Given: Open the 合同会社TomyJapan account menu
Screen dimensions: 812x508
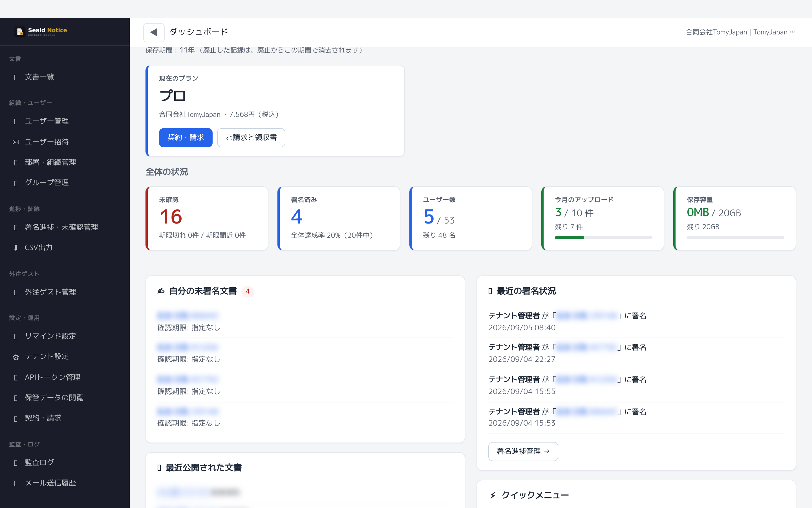Looking at the screenshot, I should pyautogui.click(x=741, y=32).
